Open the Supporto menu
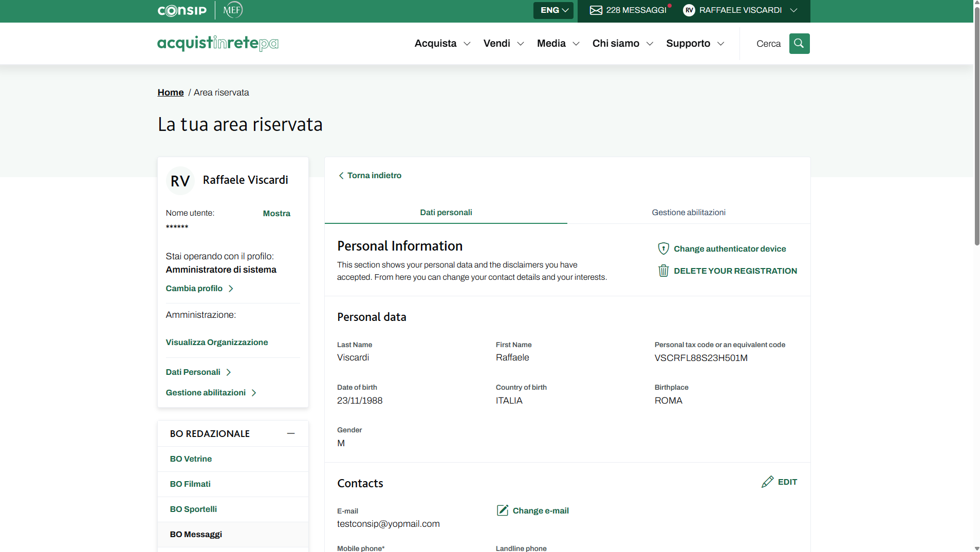 [695, 44]
